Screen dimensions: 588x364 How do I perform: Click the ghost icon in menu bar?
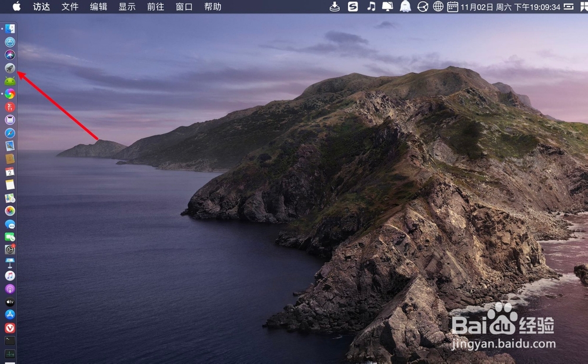405,6
